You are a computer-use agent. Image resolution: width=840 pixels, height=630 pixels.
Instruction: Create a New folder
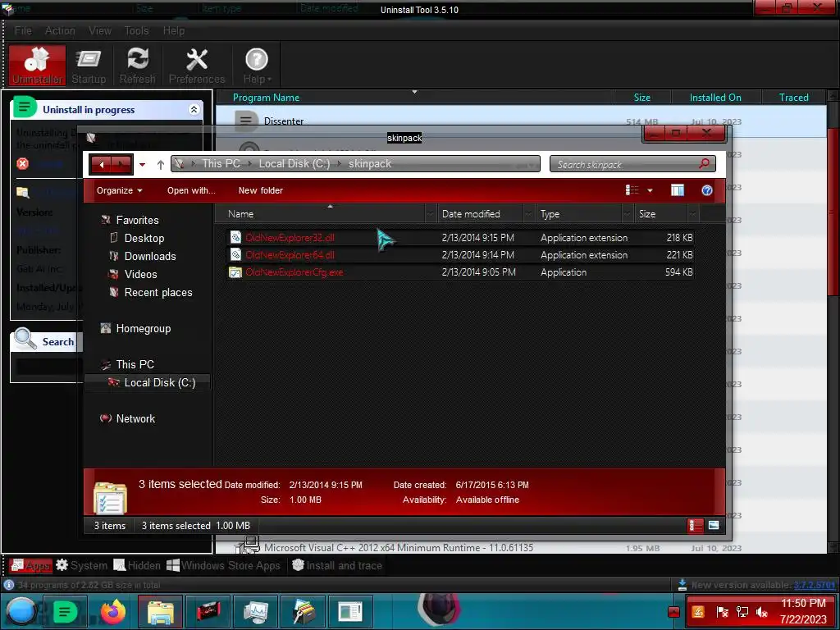pos(260,190)
